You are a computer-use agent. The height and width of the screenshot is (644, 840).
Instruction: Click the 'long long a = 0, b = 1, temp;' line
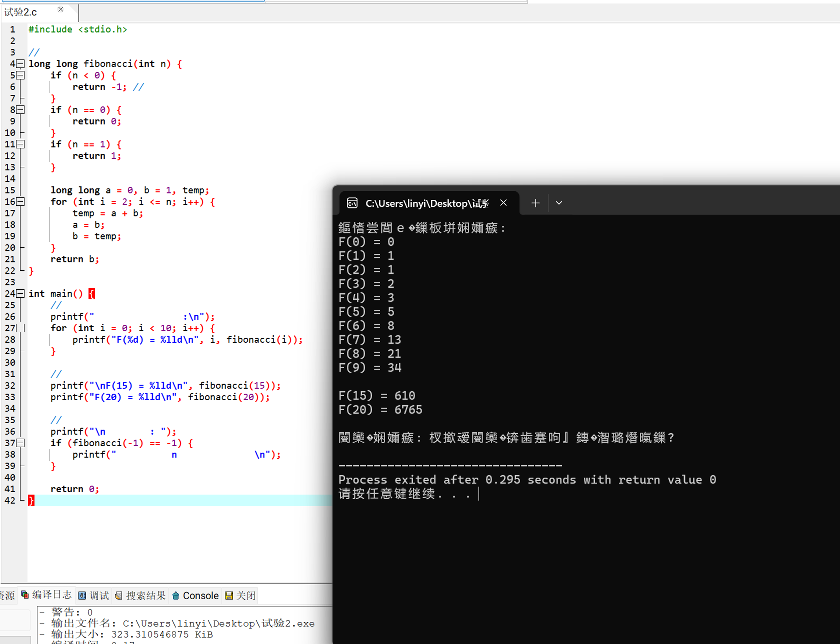[x=130, y=190]
